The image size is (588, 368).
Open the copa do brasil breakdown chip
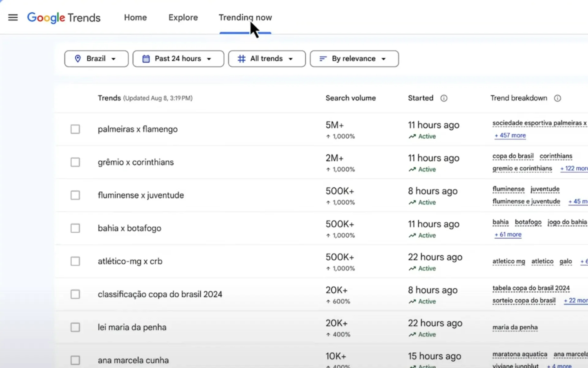(513, 156)
